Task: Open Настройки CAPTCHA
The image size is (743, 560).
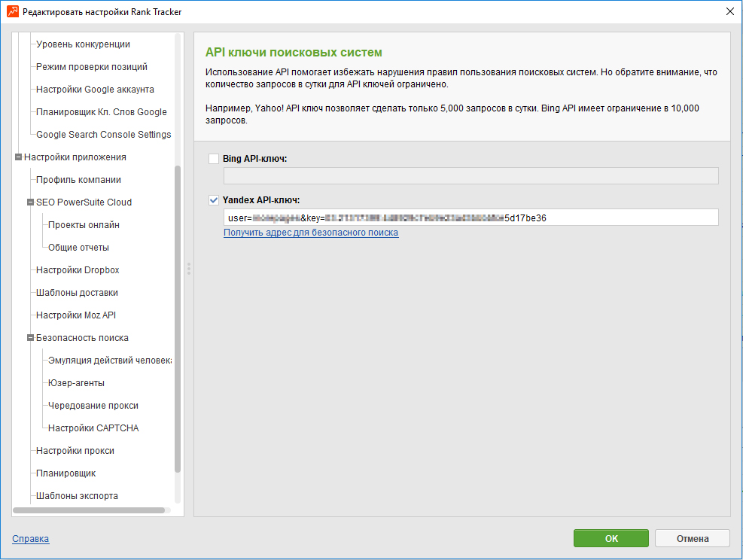Action: point(93,428)
